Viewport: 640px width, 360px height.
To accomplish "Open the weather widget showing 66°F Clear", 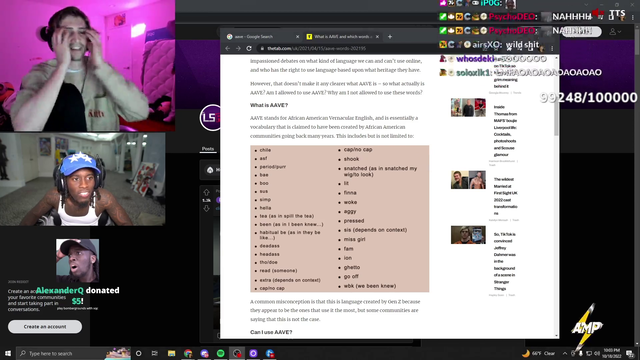I will point(539,353).
